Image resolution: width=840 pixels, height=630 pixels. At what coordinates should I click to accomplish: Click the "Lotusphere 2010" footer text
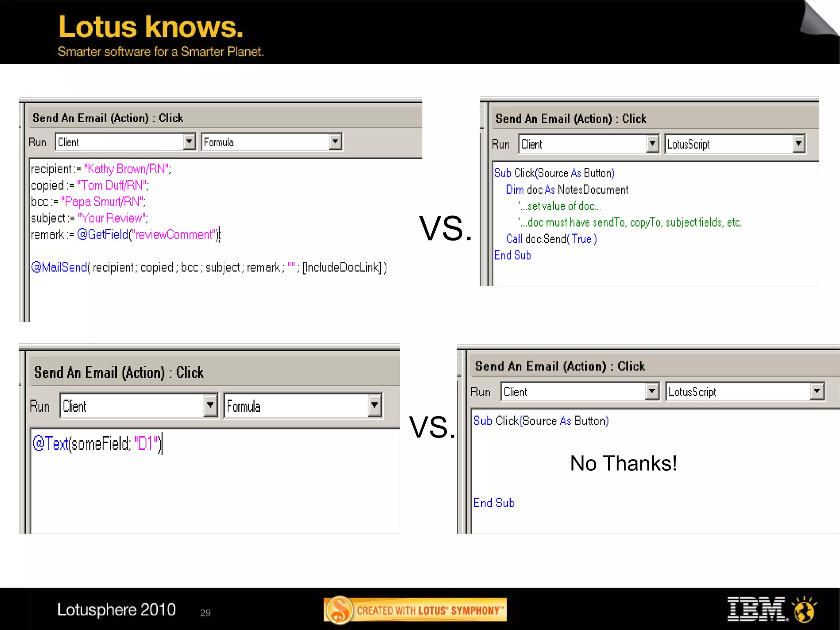pyautogui.click(x=116, y=609)
